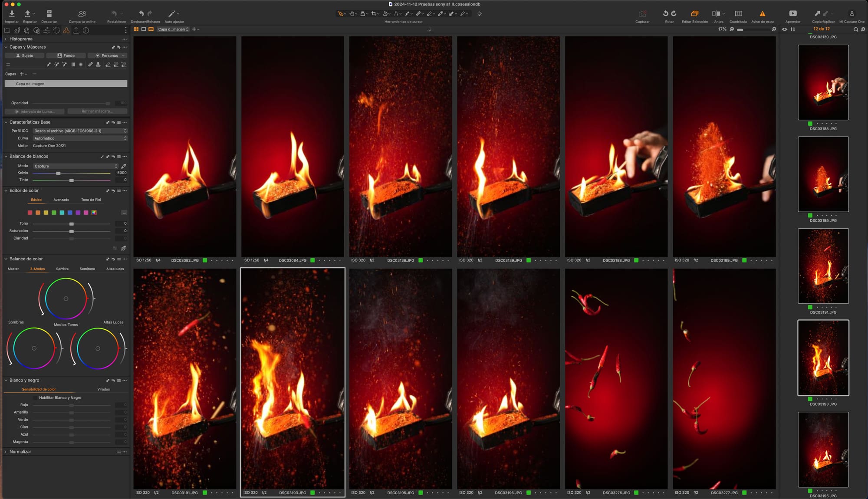Click the color picker icon in Editor de color
This screenshot has width=868, height=499.
coord(124,248)
